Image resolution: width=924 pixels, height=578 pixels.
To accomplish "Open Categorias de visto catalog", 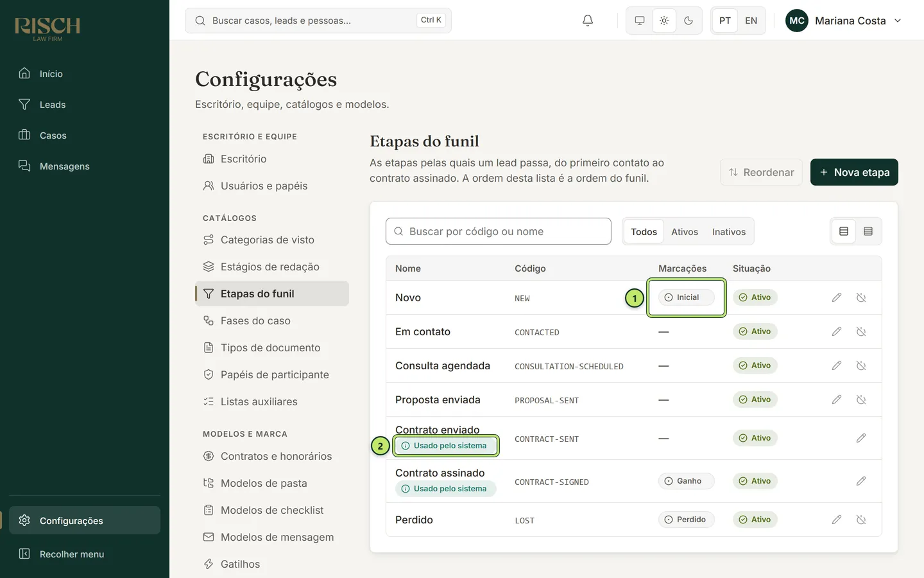I will click(x=272, y=240).
